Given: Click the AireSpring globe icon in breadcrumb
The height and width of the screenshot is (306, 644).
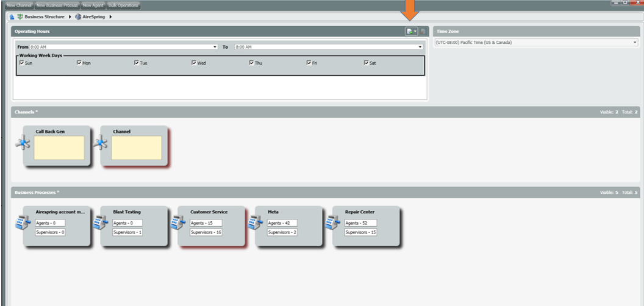Looking at the screenshot, I should click(78, 16).
